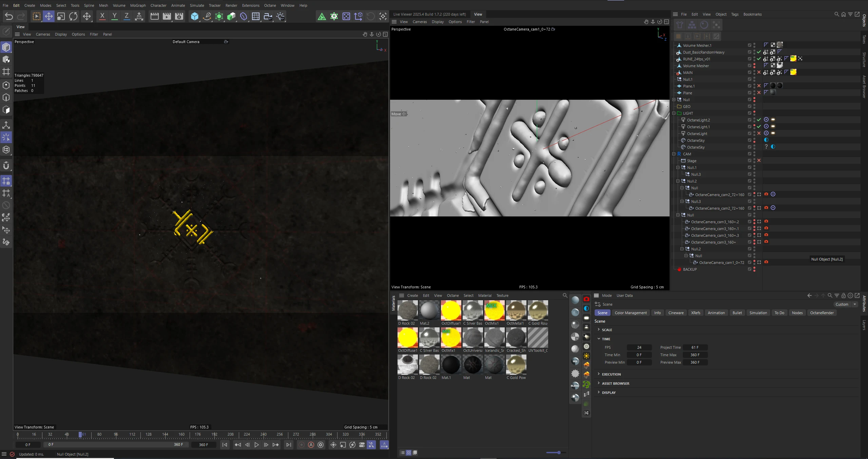Click the Undo arrow icon

coord(9,16)
